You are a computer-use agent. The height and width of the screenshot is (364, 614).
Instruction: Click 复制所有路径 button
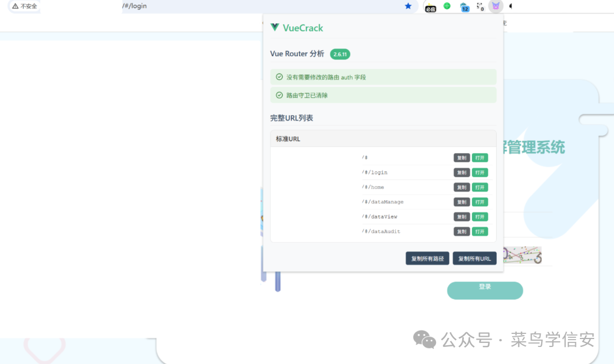(x=427, y=258)
